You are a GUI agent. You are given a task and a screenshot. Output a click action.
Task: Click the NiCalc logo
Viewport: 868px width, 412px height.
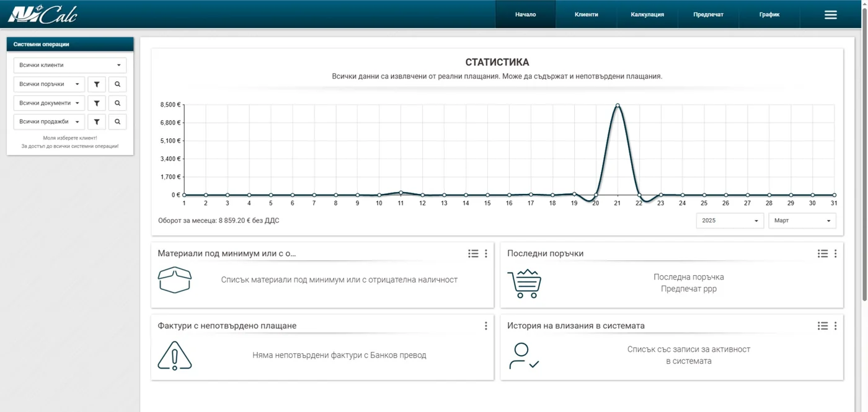tap(43, 14)
